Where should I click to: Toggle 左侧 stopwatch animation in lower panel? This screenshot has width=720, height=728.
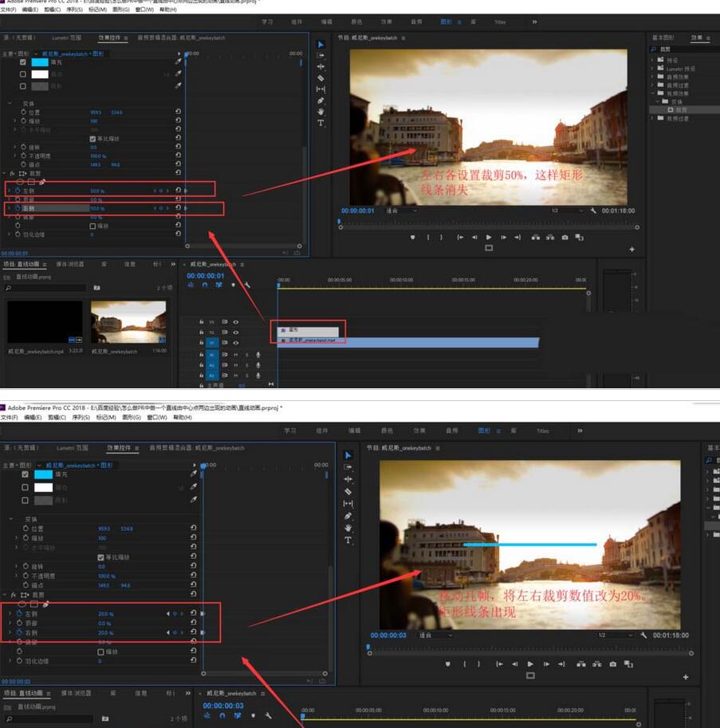point(20,614)
